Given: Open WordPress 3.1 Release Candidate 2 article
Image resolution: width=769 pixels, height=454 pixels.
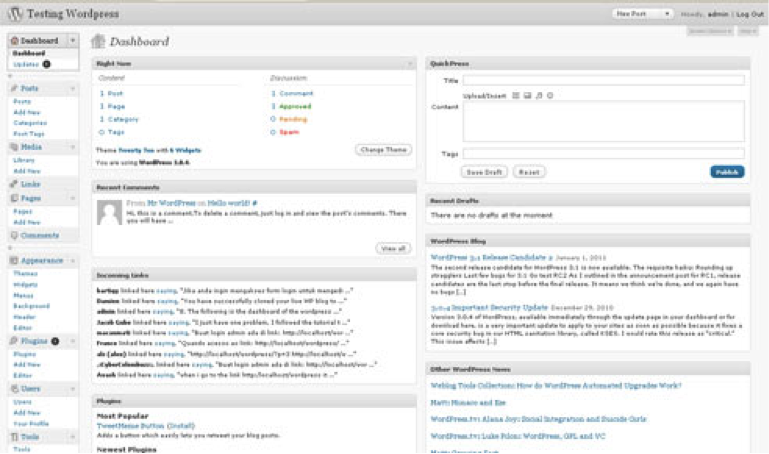Looking at the screenshot, I should (491, 257).
